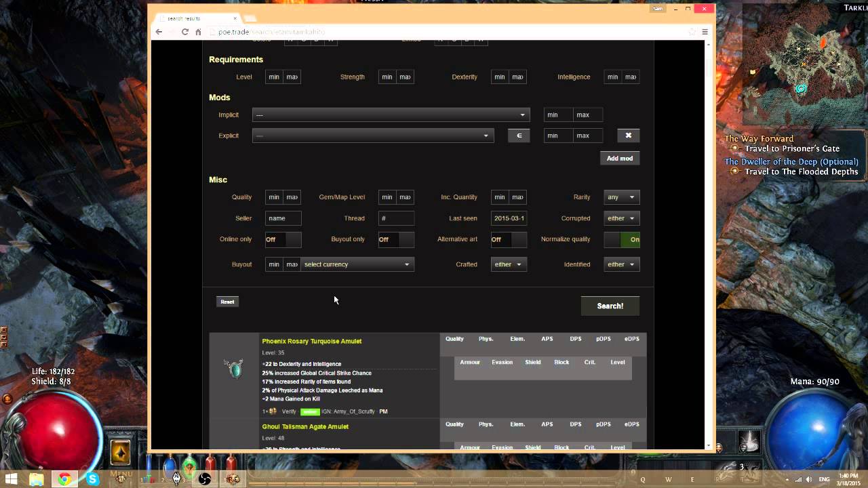Toggle the Buyout only switch
The image size is (868, 488).
396,239
